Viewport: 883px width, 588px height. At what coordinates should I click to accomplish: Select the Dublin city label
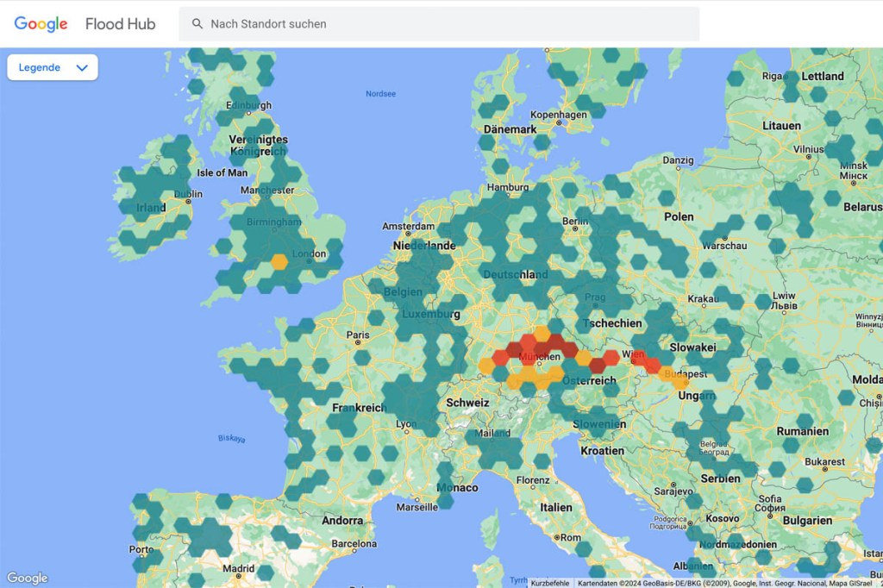pyautogui.click(x=188, y=194)
